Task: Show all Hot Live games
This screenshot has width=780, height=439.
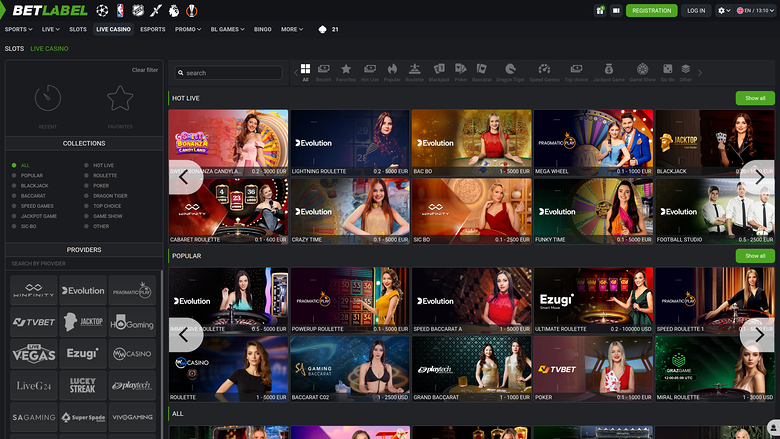Action: click(x=755, y=98)
